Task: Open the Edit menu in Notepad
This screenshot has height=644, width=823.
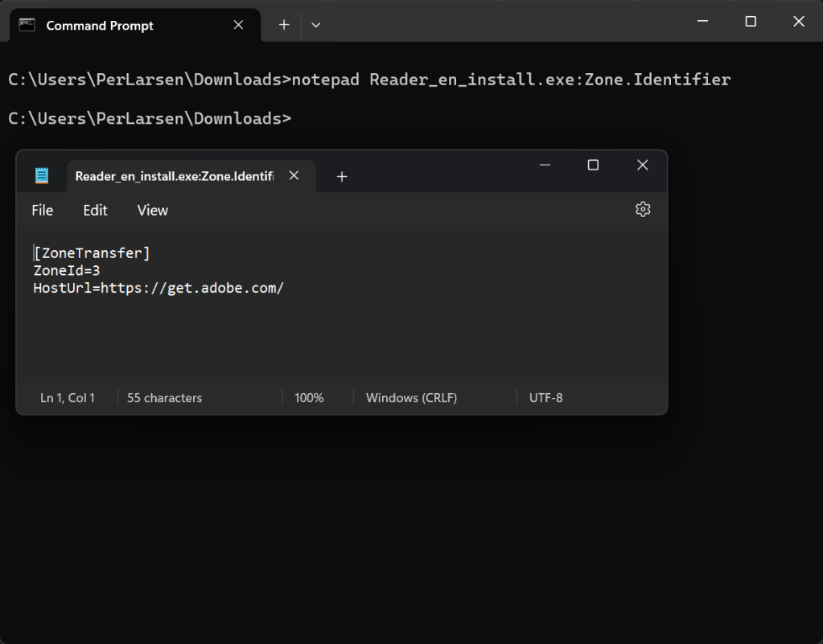Action: point(94,210)
